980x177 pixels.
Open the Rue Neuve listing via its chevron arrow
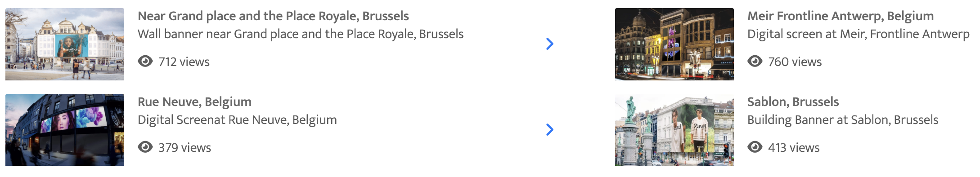(x=549, y=129)
